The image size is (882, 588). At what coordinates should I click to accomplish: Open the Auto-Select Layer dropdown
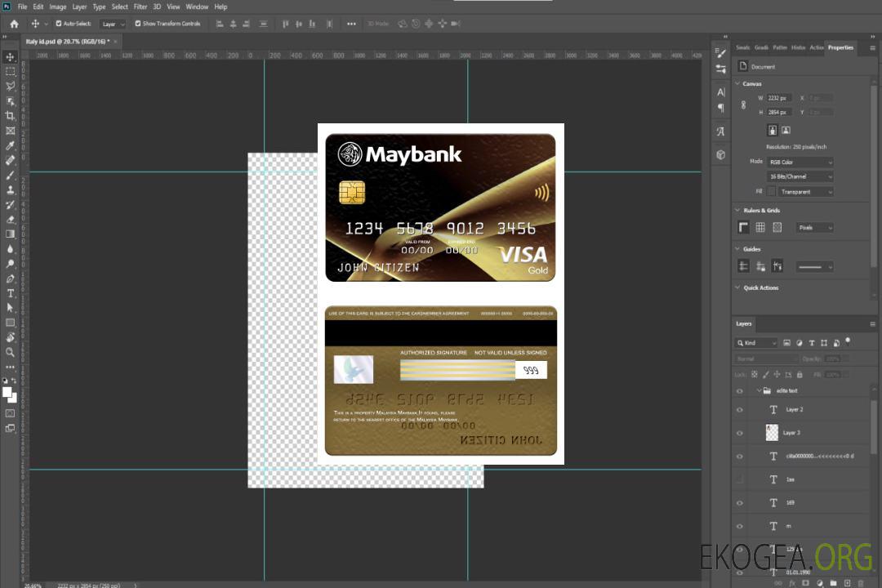pyautogui.click(x=113, y=24)
